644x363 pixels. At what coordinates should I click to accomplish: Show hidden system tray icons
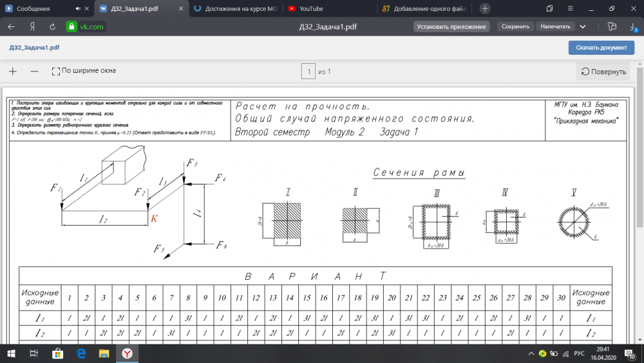tap(531, 353)
